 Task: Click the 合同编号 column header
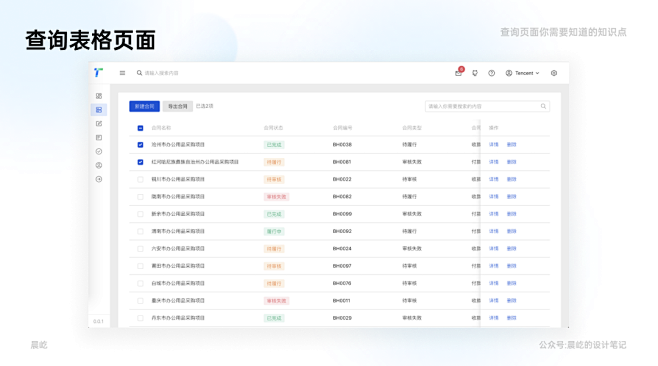coord(342,128)
